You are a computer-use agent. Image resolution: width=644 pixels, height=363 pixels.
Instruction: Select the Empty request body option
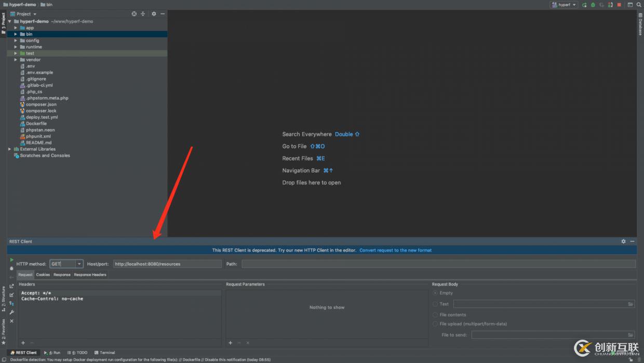[x=435, y=293]
